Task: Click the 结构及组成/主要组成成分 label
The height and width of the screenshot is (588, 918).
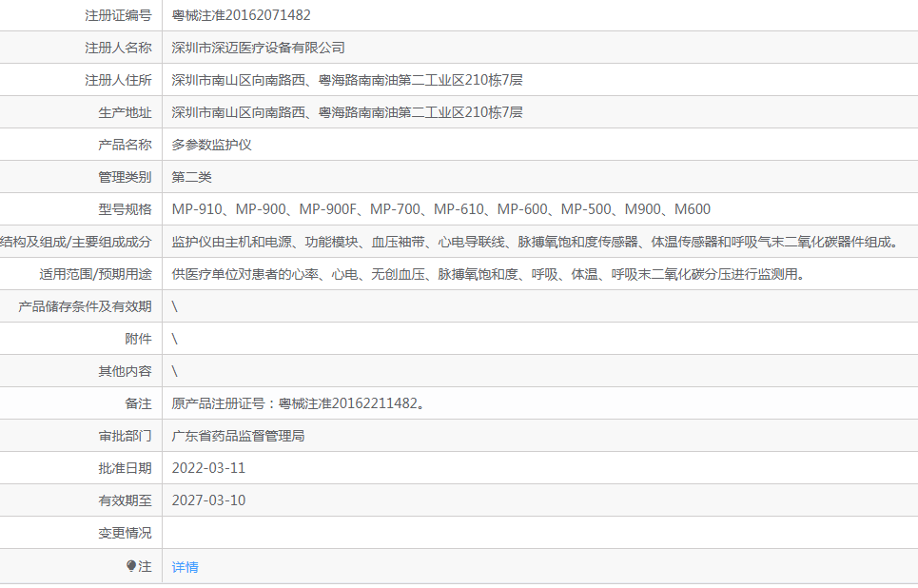Action: [x=76, y=242]
